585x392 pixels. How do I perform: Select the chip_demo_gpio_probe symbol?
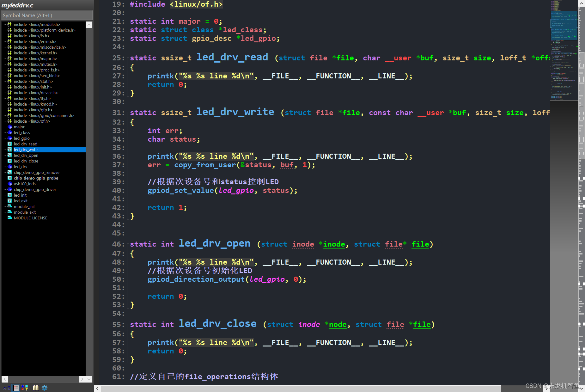pyautogui.click(x=36, y=178)
